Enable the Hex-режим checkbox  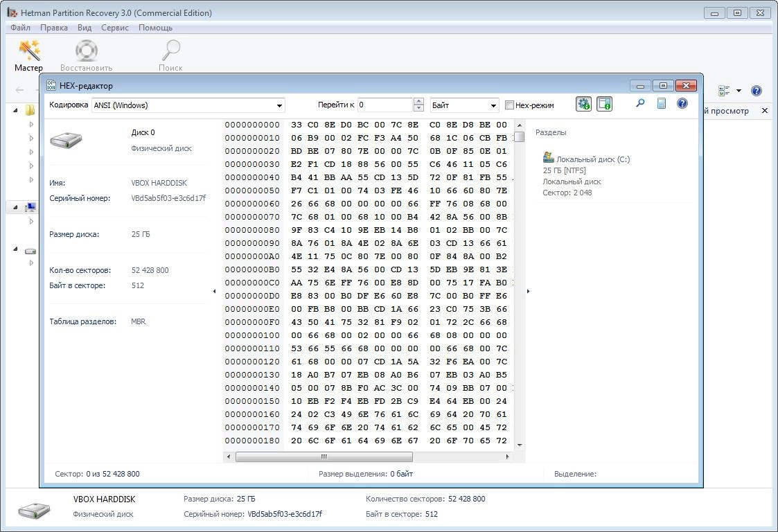[509, 105]
